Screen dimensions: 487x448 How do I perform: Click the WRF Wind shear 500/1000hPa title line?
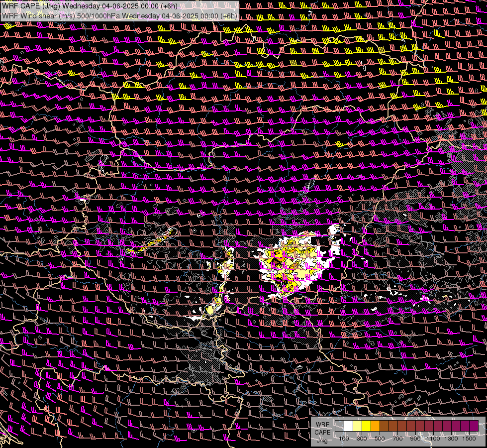(x=120, y=16)
